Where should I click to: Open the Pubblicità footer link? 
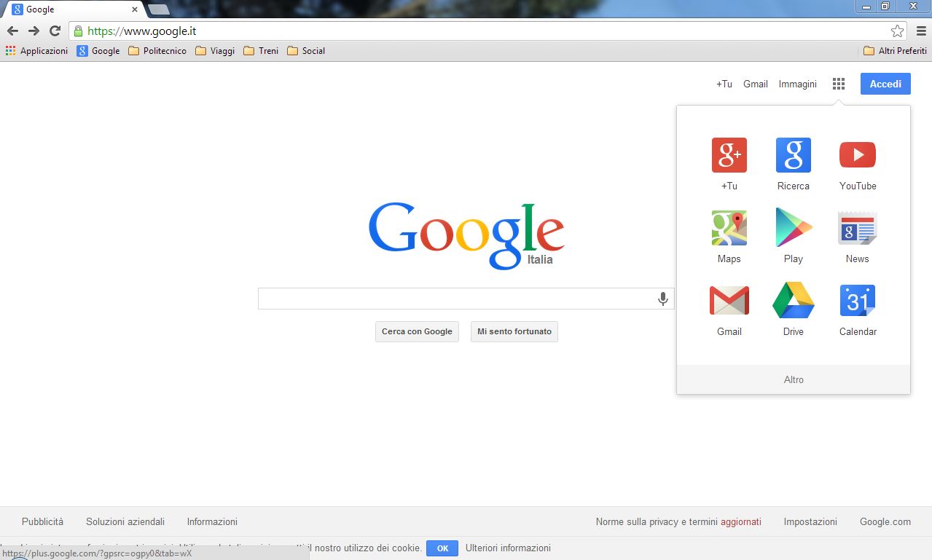[42, 521]
